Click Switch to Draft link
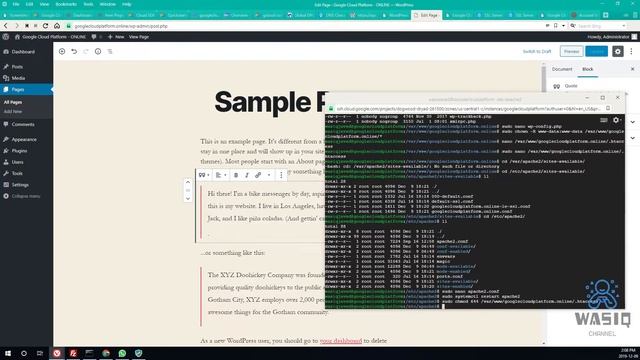This screenshot has width=640, height=360. tap(537, 51)
